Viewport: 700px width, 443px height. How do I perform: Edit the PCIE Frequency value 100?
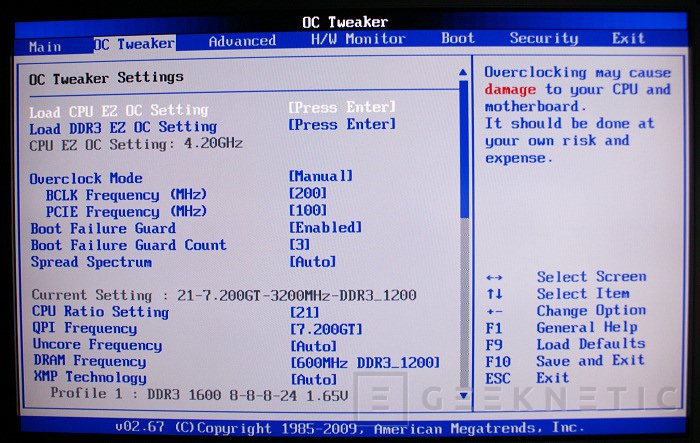point(308,210)
